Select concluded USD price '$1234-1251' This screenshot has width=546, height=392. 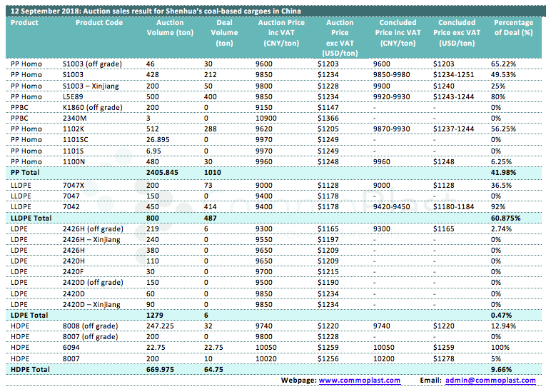(453, 75)
